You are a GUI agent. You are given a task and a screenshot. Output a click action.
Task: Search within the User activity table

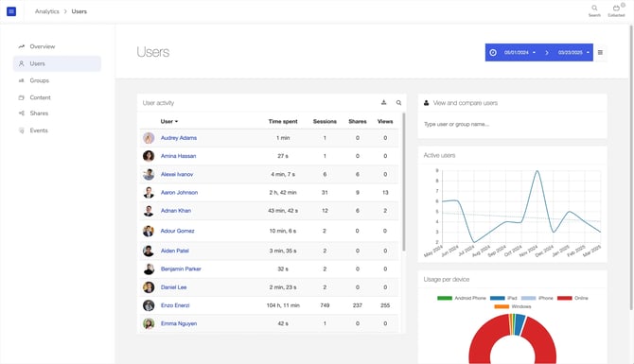398,103
